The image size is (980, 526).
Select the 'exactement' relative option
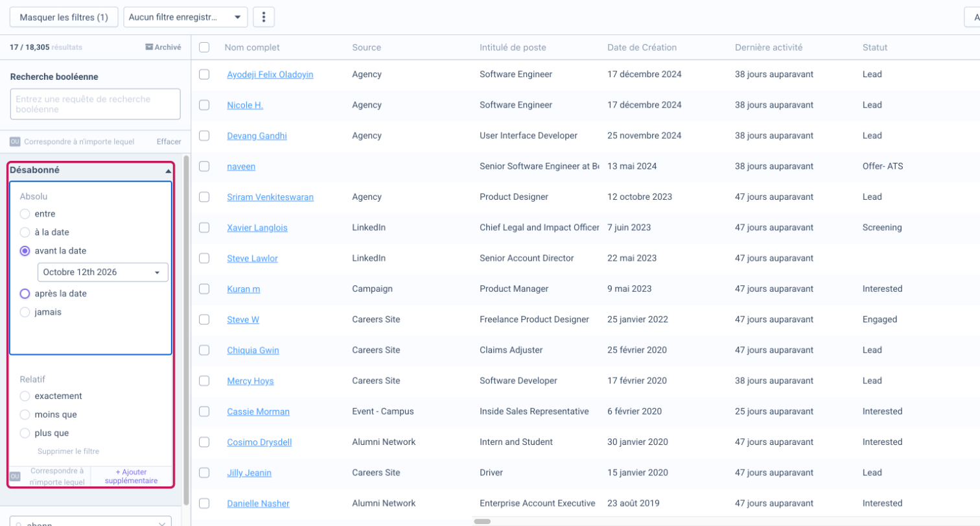pos(25,396)
